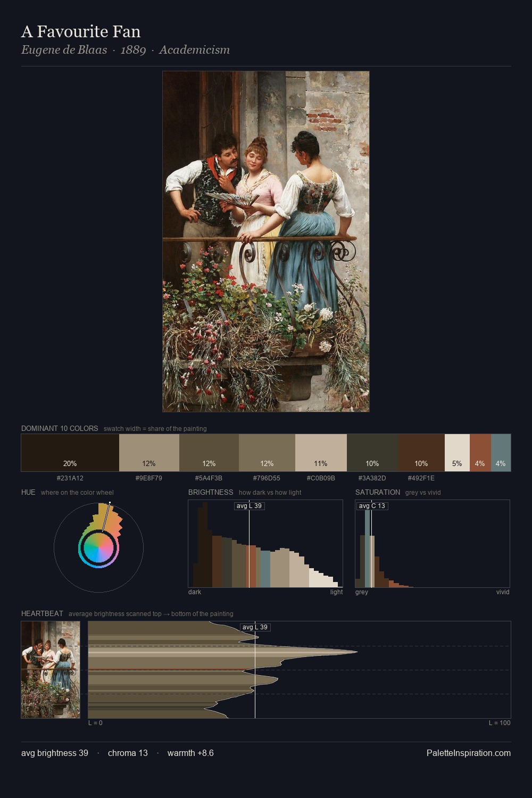The height and width of the screenshot is (798, 532).
Task: Click the Academicism style label
Action: [x=195, y=50]
